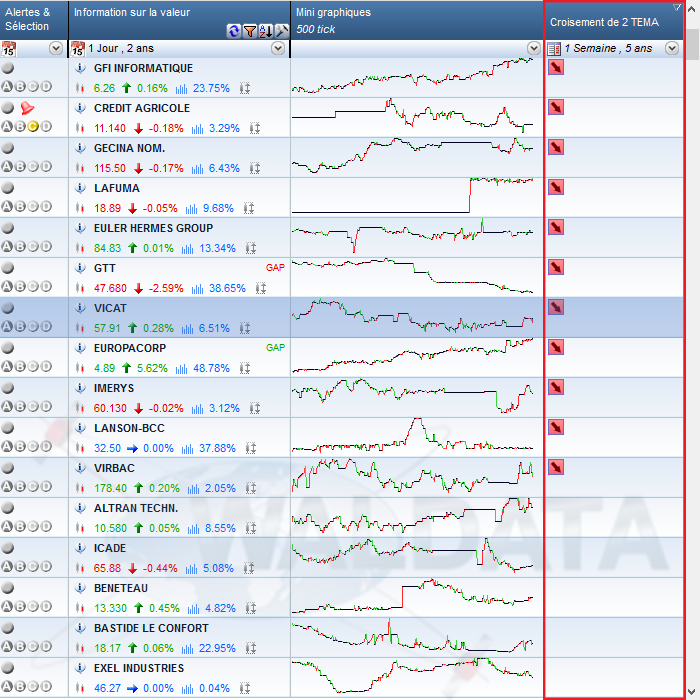Click the Croisement de 2 TEMA column header
Screen dimensions: 700x700
click(x=604, y=21)
